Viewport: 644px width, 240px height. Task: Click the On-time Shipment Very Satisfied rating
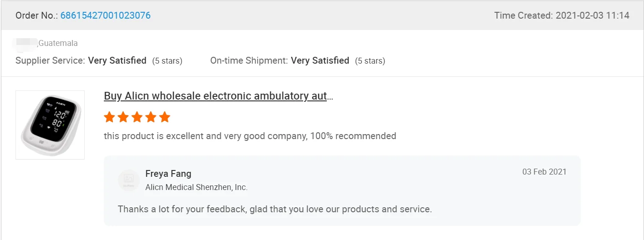point(320,60)
